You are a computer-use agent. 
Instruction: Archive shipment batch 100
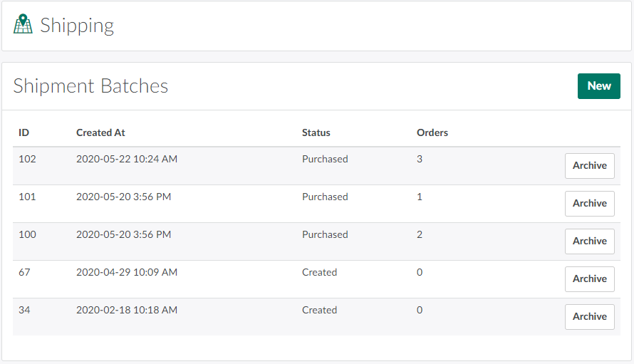589,241
